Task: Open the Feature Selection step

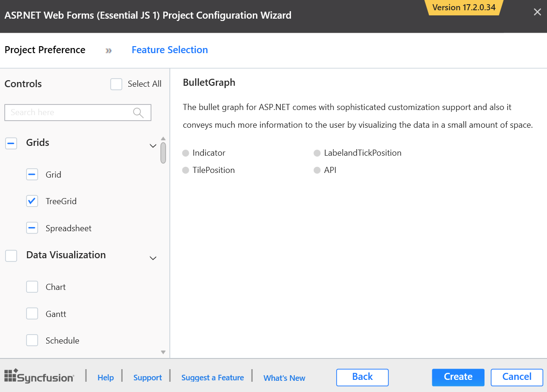Action: (170, 50)
